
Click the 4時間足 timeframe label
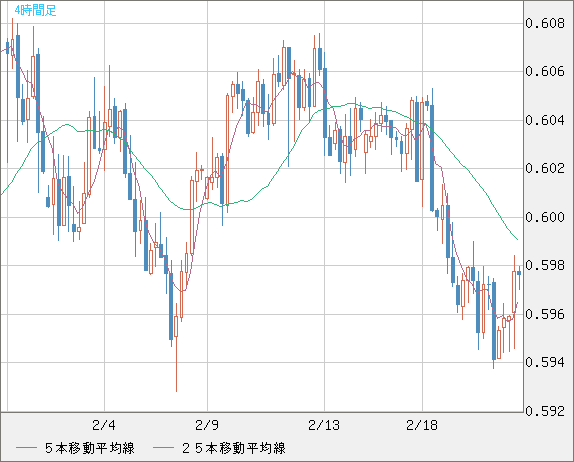click(35, 10)
